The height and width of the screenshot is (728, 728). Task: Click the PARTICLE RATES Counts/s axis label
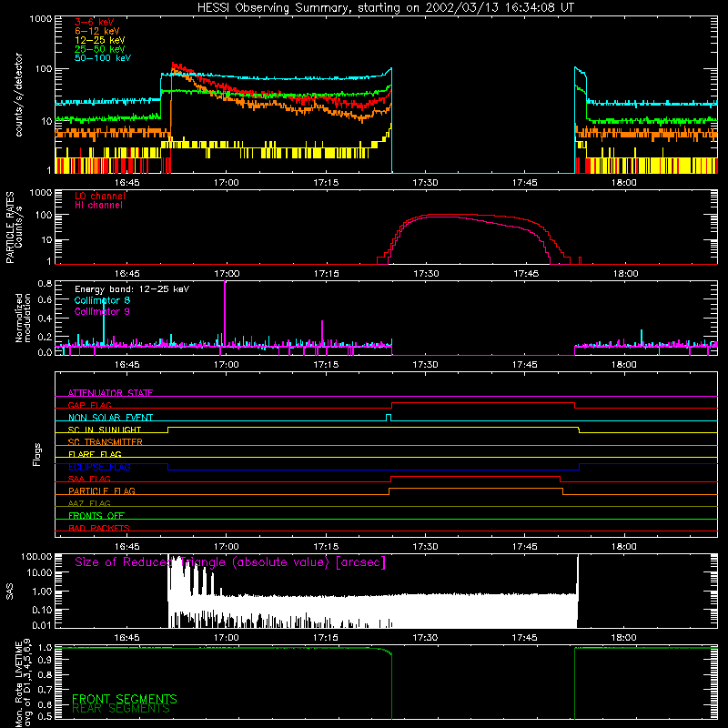pos(15,227)
